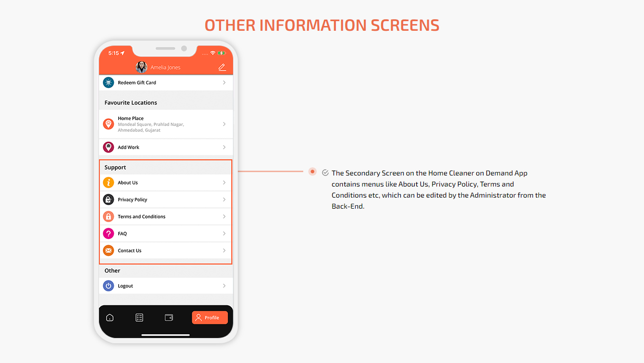Tap the location arrow beside the clock
The height and width of the screenshot is (363, 644).
[x=123, y=53]
